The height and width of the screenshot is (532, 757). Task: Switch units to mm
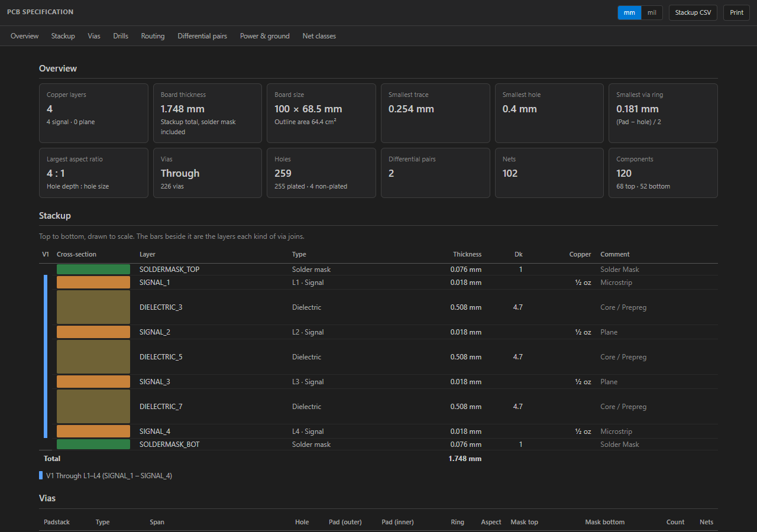pos(629,12)
